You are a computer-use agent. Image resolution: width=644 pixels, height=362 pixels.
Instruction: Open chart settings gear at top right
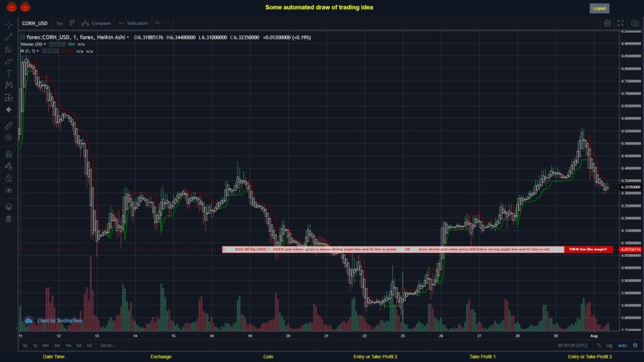coord(607,23)
